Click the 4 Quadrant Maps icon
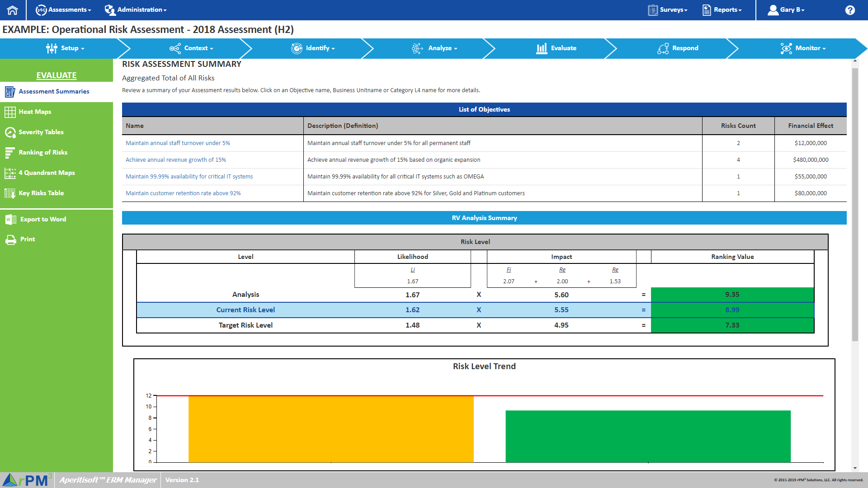 (x=10, y=173)
